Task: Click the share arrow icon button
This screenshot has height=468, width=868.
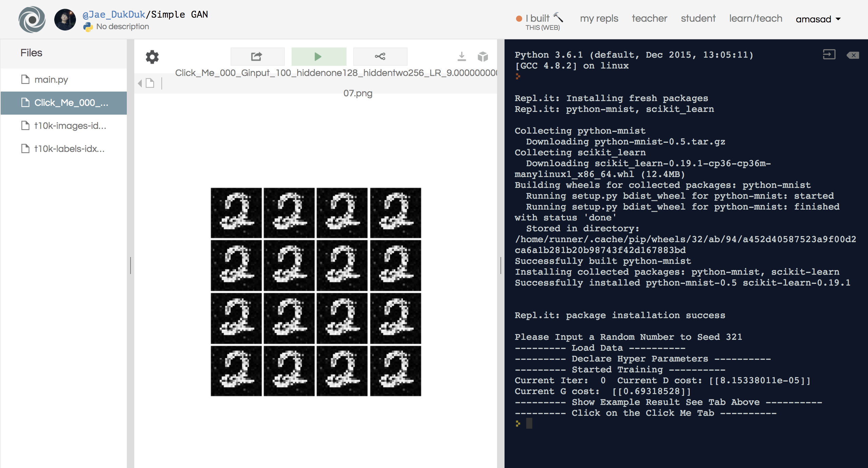Action: (257, 56)
